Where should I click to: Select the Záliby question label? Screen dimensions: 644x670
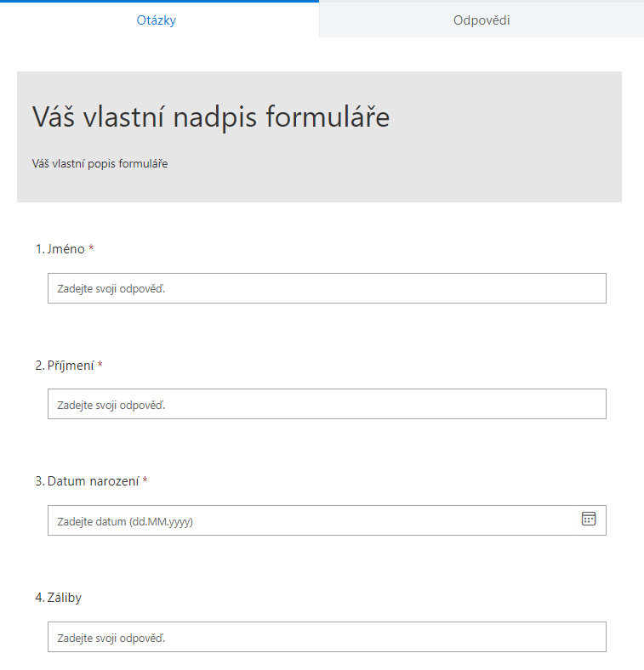coord(65,598)
